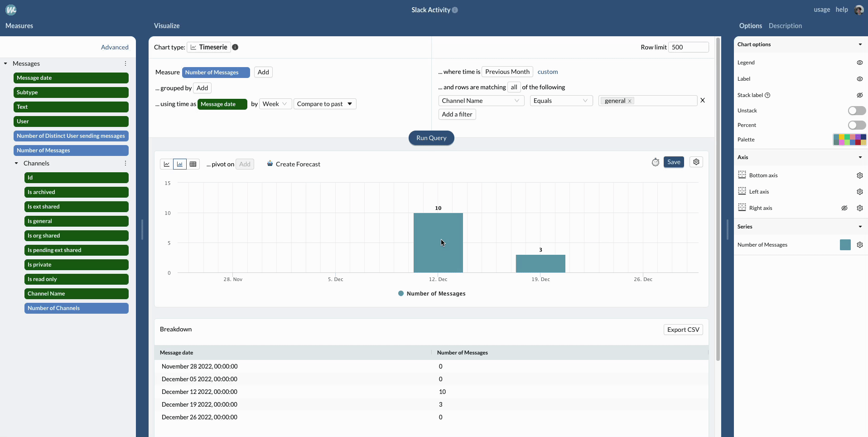Click the vertical scrollbar of Visualize panel
The image size is (868, 437).
tap(718, 199)
